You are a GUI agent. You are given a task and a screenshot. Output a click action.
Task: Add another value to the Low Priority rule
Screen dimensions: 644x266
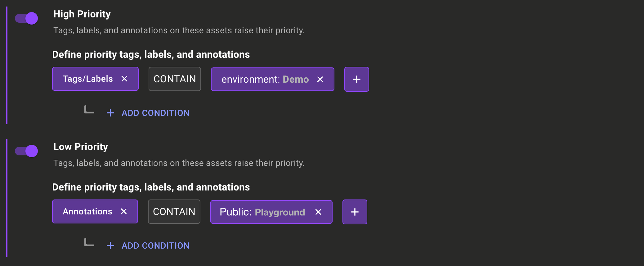(355, 212)
